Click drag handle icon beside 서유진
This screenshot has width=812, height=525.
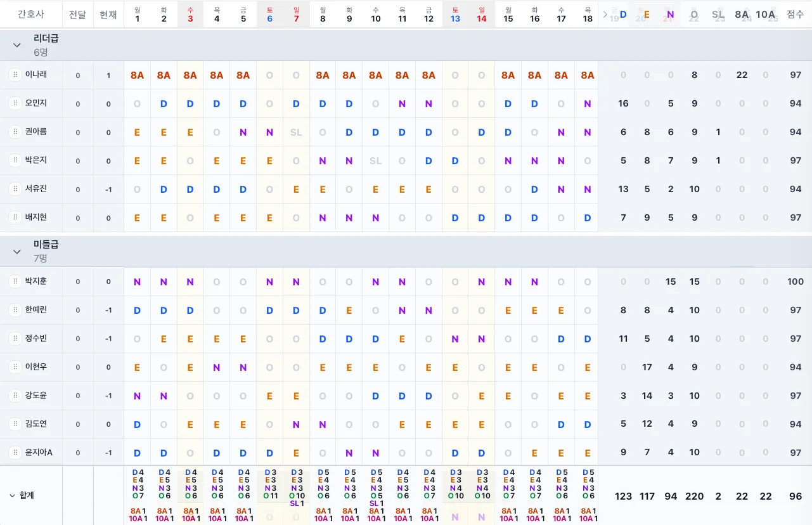[x=15, y=189]
